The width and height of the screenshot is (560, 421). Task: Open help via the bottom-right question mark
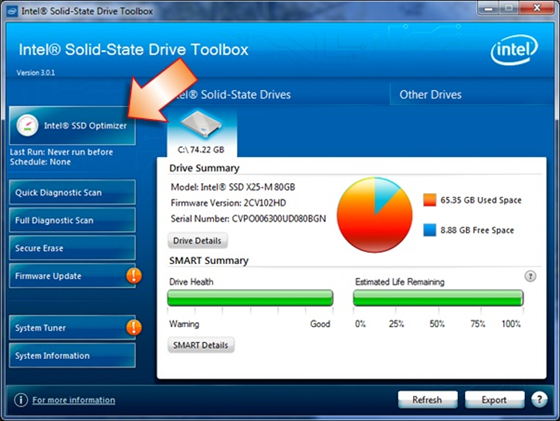click(x=539, y=400)
